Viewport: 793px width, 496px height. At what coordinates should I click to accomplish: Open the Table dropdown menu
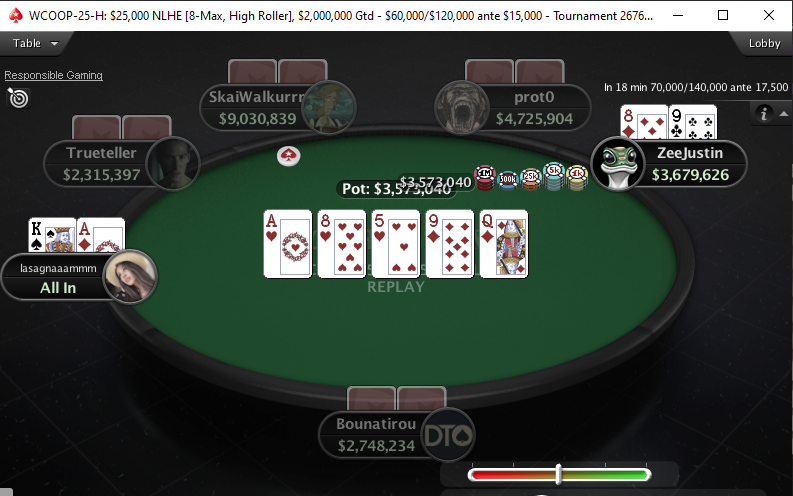(x=36, y=43)
